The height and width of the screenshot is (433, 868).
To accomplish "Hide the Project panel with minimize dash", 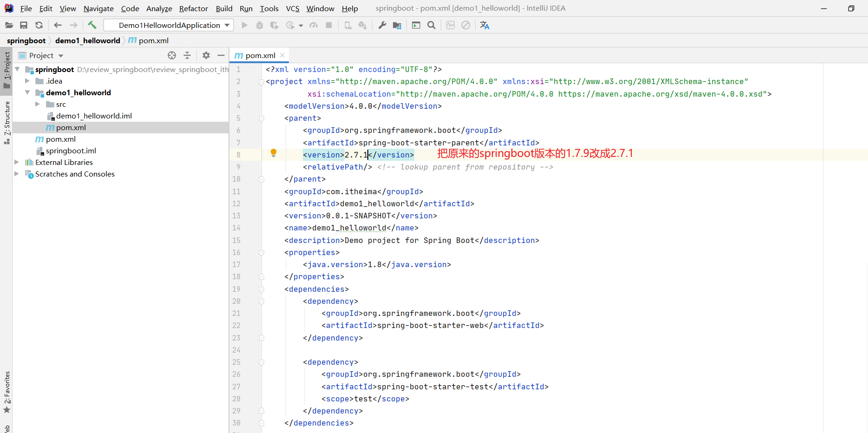I will coord(221,55).
